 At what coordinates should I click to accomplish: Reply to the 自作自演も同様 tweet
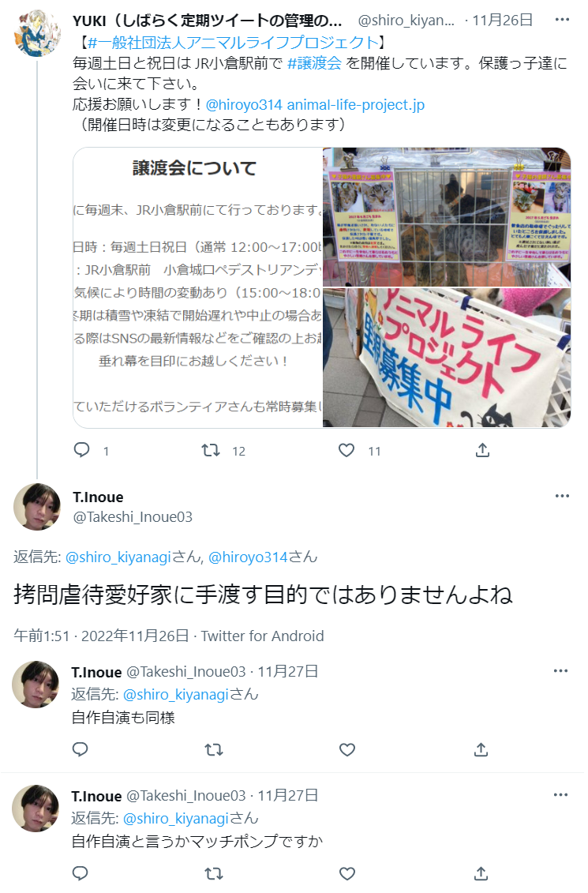[x=81, y=749]
